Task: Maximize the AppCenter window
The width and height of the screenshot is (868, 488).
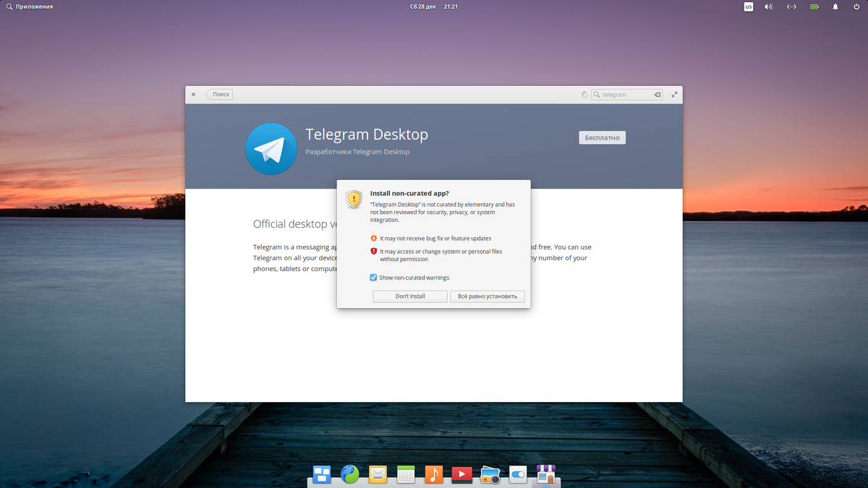Action: click(x=675, y=94)
